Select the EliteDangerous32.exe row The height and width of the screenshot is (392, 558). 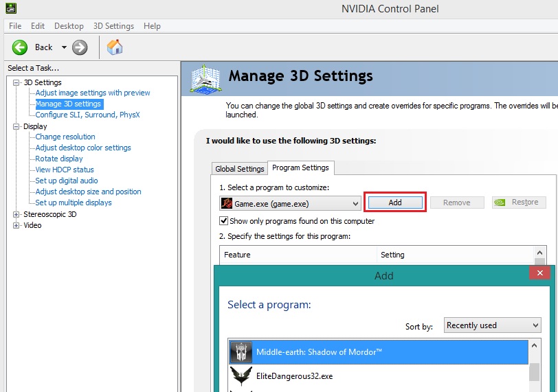point(379,376)
